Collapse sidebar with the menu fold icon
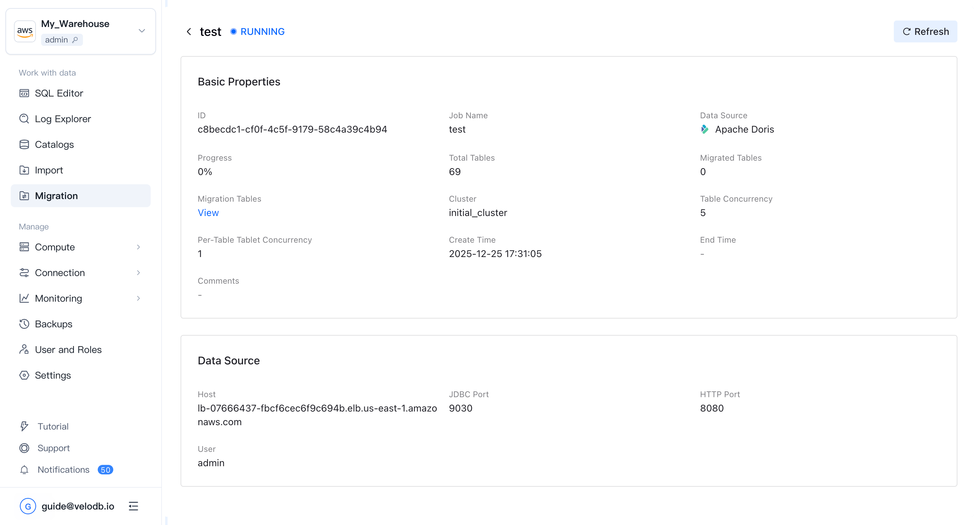 [x=133, y=506]
